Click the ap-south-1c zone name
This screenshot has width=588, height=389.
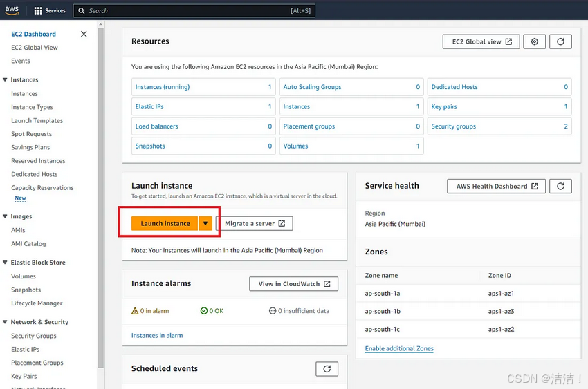click(x=382, y=330)
